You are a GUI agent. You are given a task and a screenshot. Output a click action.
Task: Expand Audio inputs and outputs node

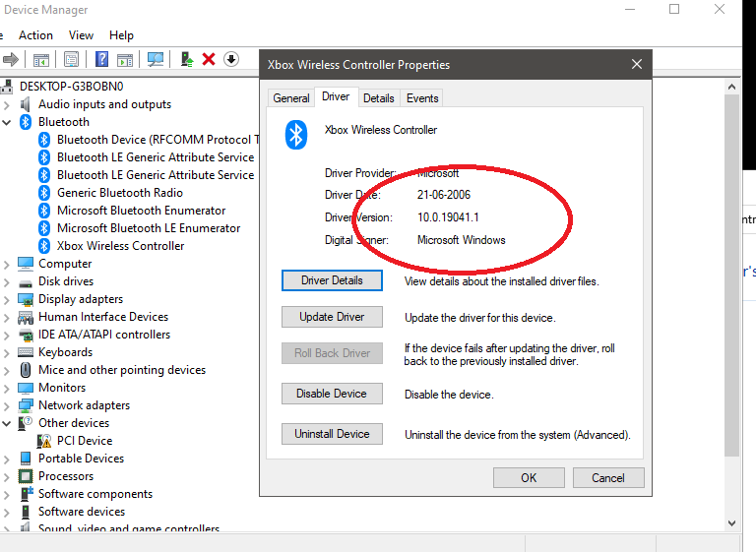point(6,104)
